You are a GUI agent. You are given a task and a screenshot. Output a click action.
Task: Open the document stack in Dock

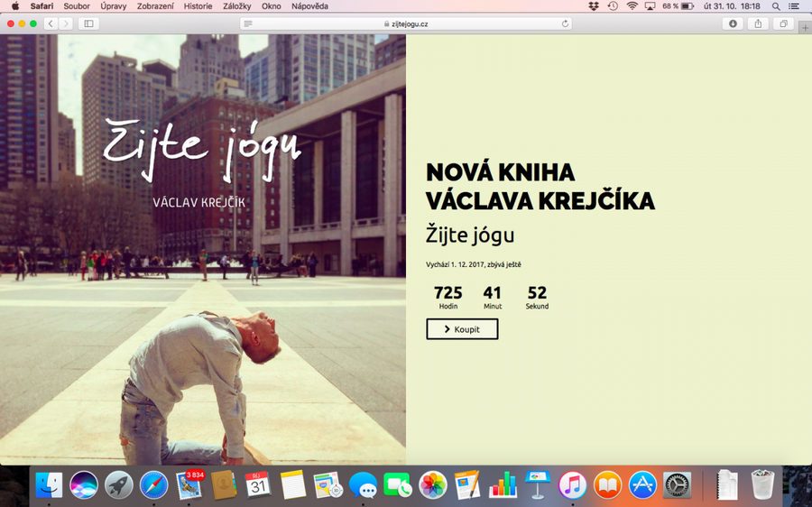[727, 485]
